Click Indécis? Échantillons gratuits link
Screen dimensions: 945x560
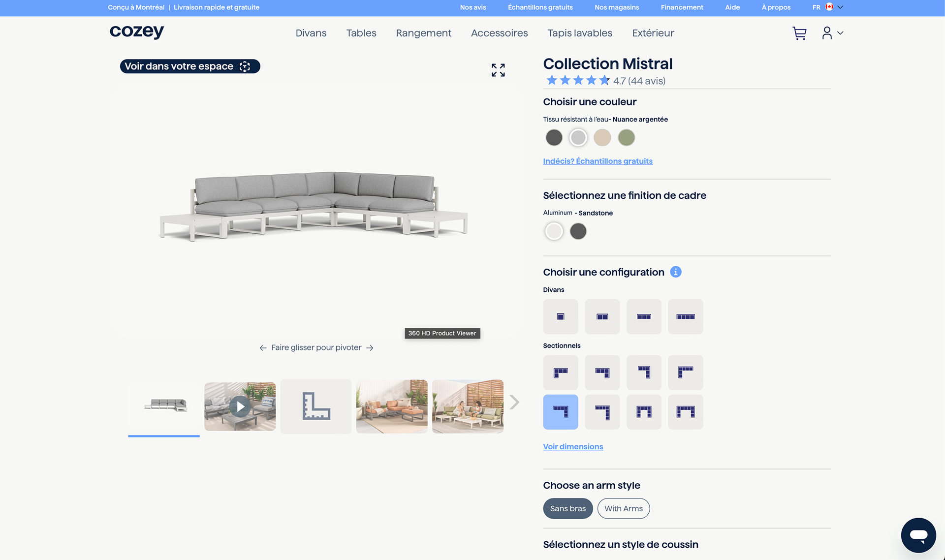point(598,161)
